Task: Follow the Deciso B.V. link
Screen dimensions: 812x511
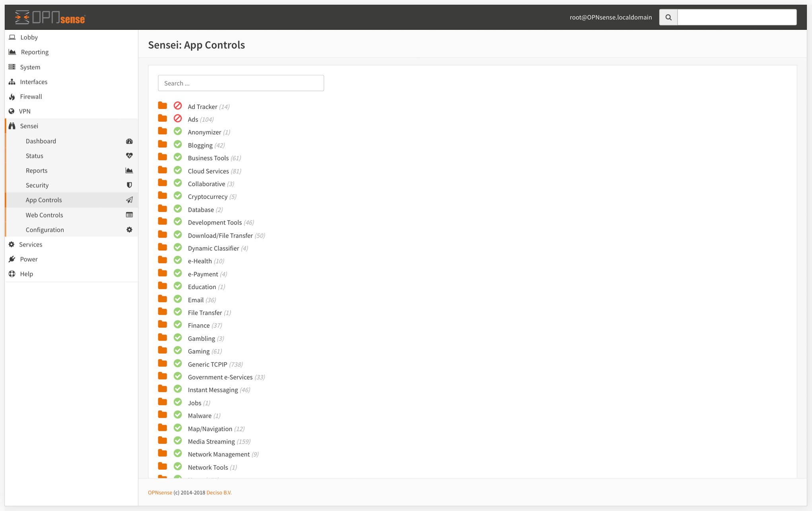Action: click(x=219, y=492)
